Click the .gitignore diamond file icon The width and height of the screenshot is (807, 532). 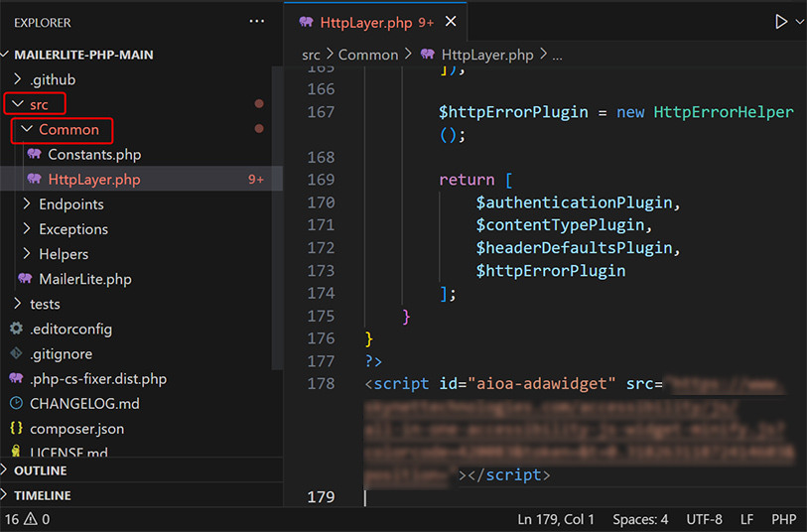(x=16, y=354)
